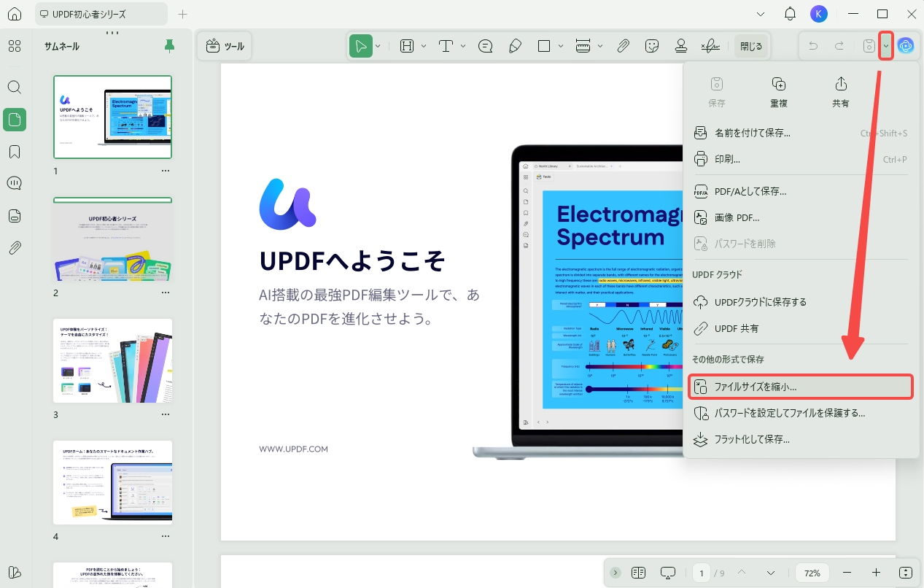The height and width of the screenshot is (588, 924).
Task: Choose 重複 duplicate in the save menu
Action: [779, 92]
